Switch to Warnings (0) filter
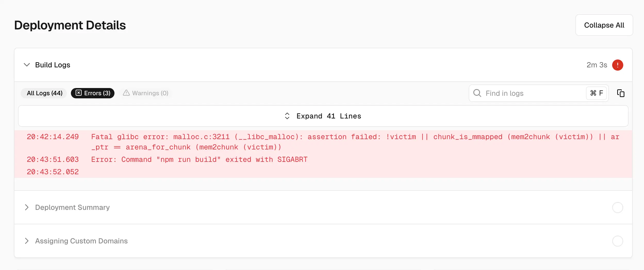This screenshot has width=644, height=270. [x=146, y=93]
